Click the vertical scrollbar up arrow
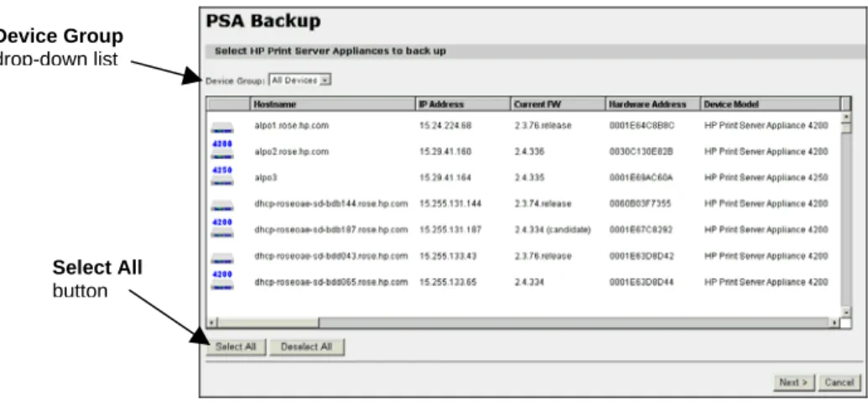Viewport: 868px width, 413px height. 846,117
